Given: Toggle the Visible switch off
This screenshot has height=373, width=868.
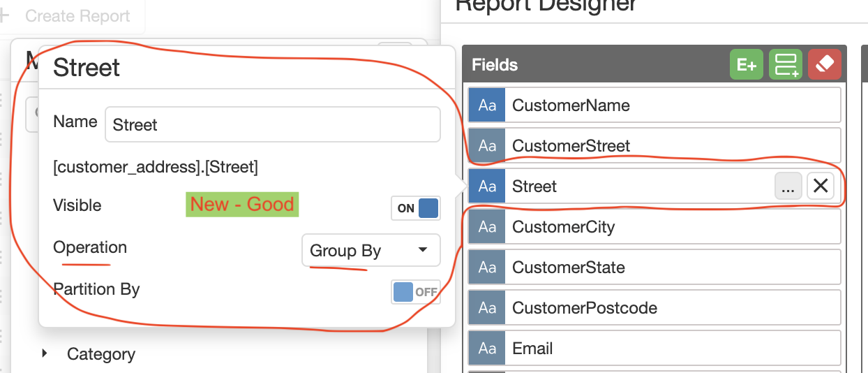Looking at the screenshot, I should pos(416,208).
